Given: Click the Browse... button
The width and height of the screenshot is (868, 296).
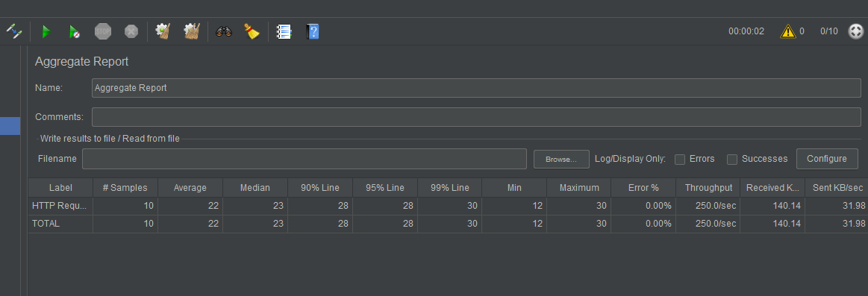Looking at the screenshot, I should (x=561, y=160).
